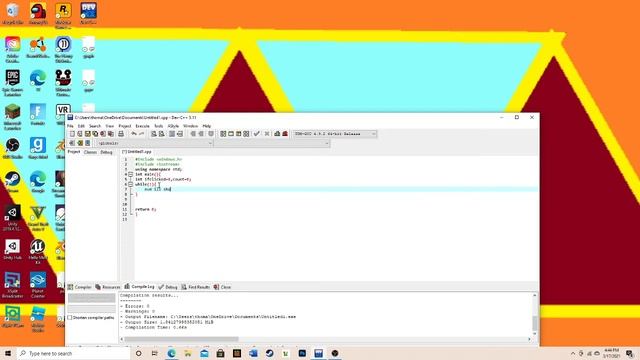Click in the Windows taskbar search box
Viewport: 640px width, 360px height.
(x=73, y=353)
